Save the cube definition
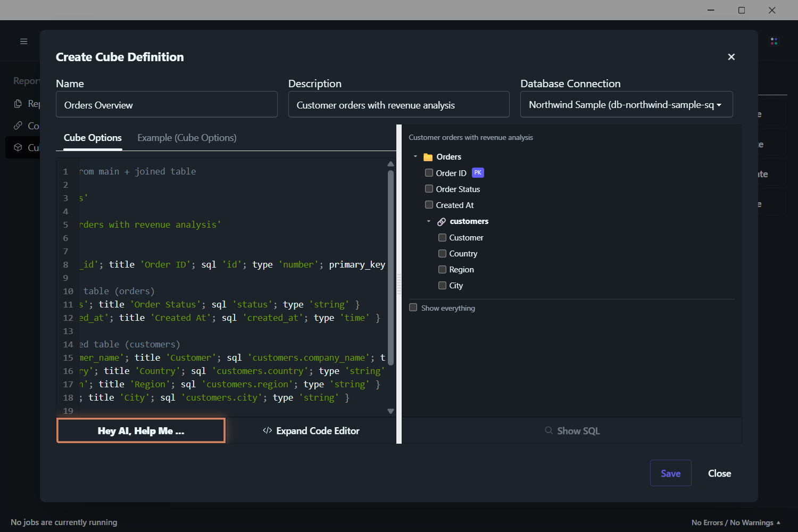 670,473
